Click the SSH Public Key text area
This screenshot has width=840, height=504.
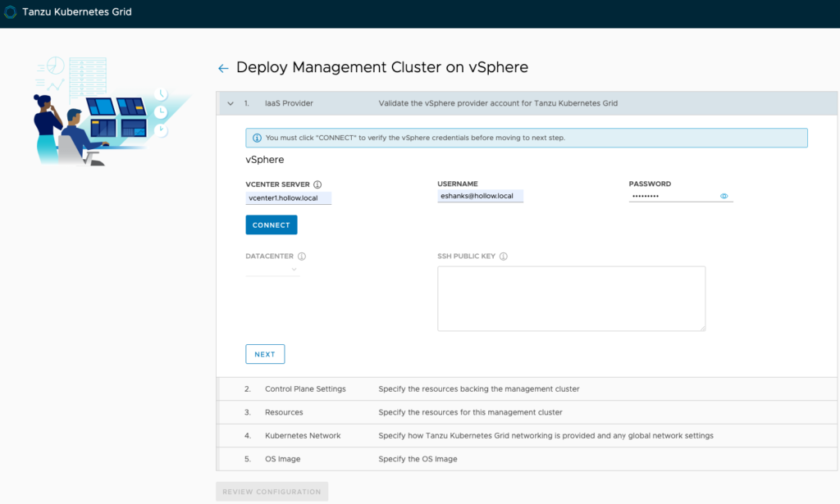click(x=571, y=298)
